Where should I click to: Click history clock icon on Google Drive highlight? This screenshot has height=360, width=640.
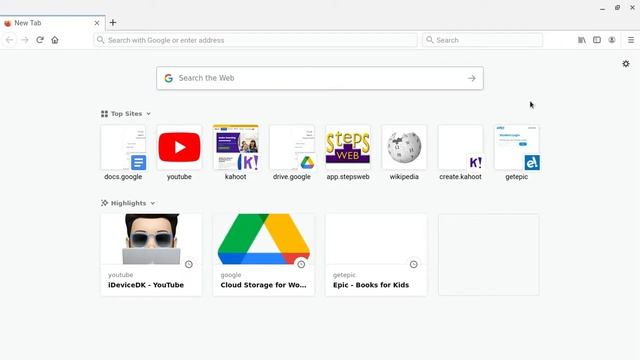301,264
